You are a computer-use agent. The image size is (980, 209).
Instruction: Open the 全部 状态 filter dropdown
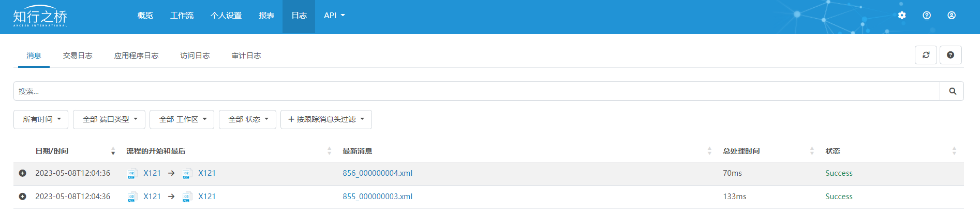click(247, 119)
